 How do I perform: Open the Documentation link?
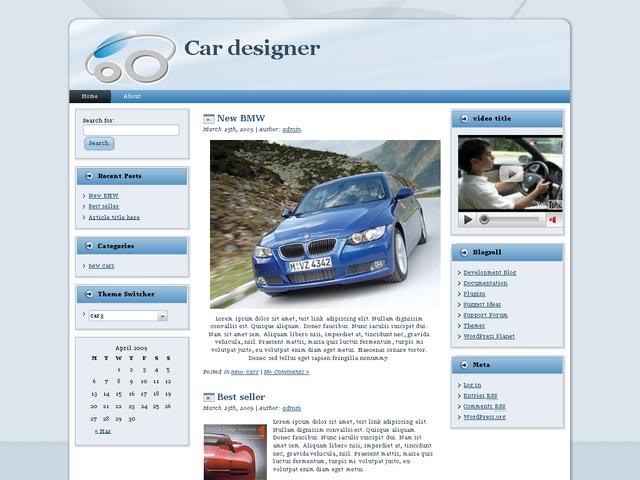(485, 283)
